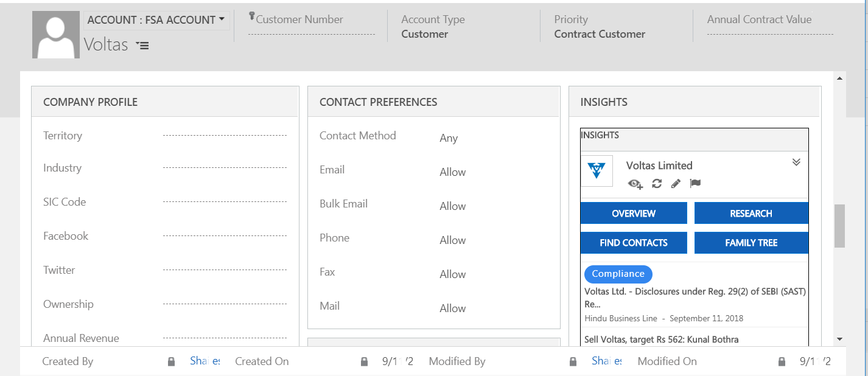Toggle the Bulk Email Allow value
The image size is (868, 376).
click(x=453, y=206)
